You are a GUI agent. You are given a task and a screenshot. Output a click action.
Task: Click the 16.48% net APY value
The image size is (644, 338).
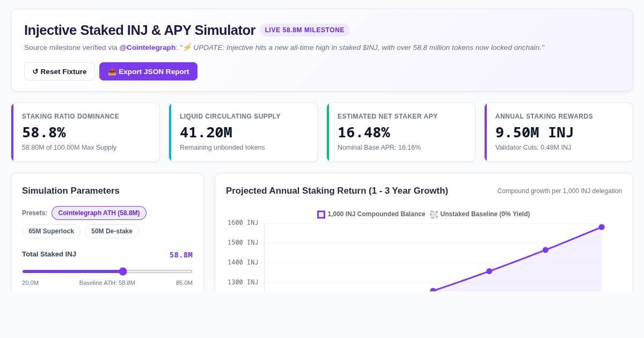364,133
